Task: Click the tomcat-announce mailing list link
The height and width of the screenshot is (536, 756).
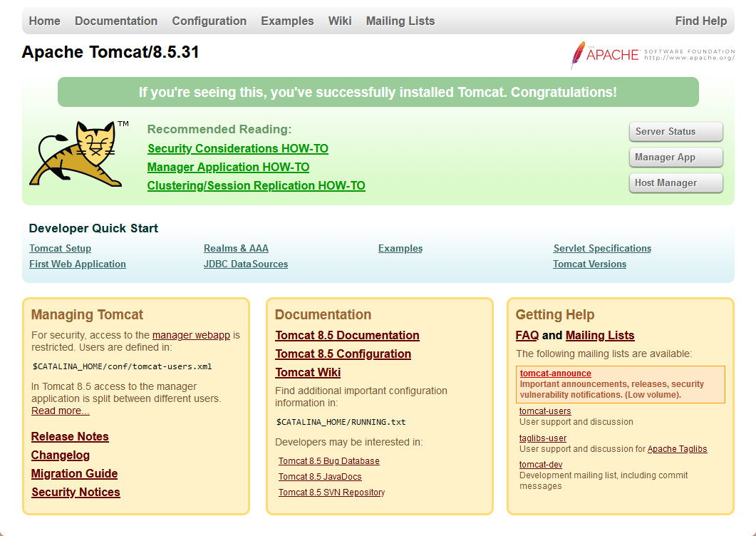Action: point(555,373)
